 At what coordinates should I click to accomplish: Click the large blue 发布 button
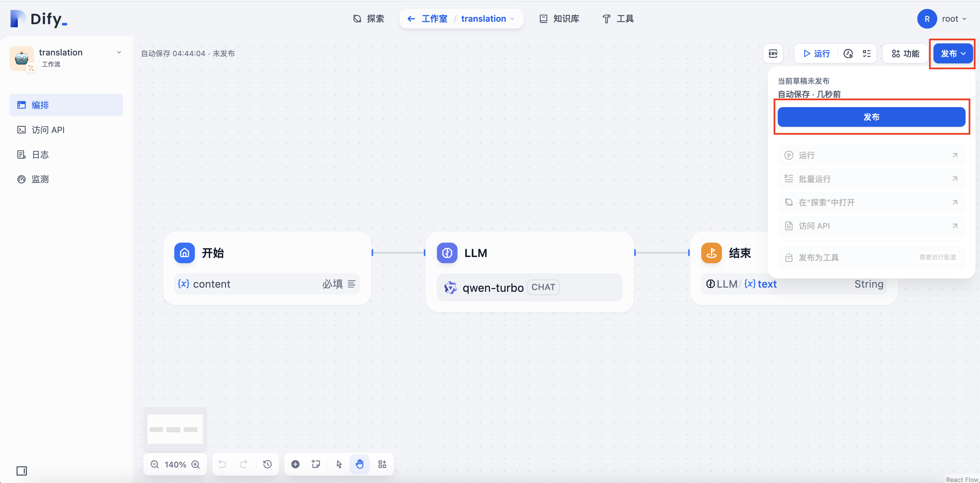pyautogui.click(x=871, y=117)
